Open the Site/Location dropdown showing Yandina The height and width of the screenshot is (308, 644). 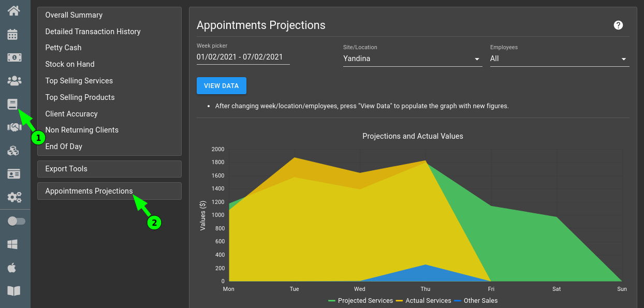tap(412, 58)
